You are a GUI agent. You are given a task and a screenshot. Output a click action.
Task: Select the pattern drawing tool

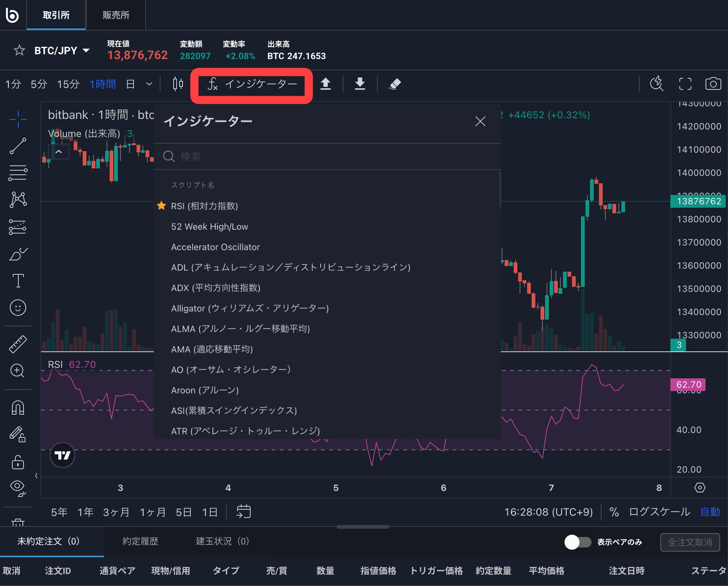pyautogui.click(x=18, y=200)
